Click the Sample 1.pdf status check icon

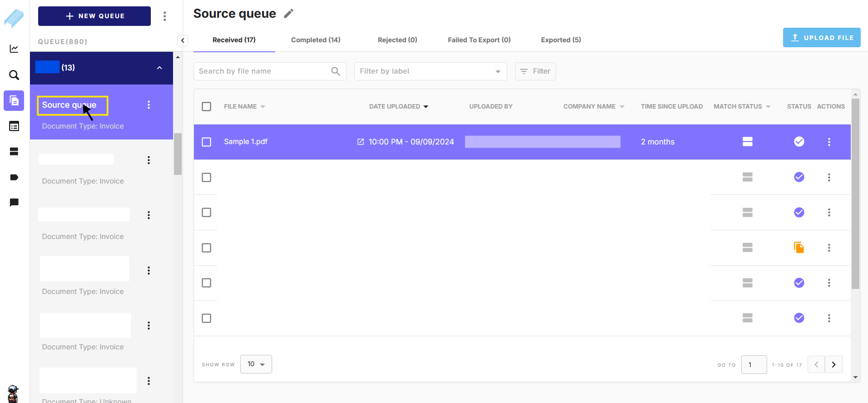[x=799, y=142]
